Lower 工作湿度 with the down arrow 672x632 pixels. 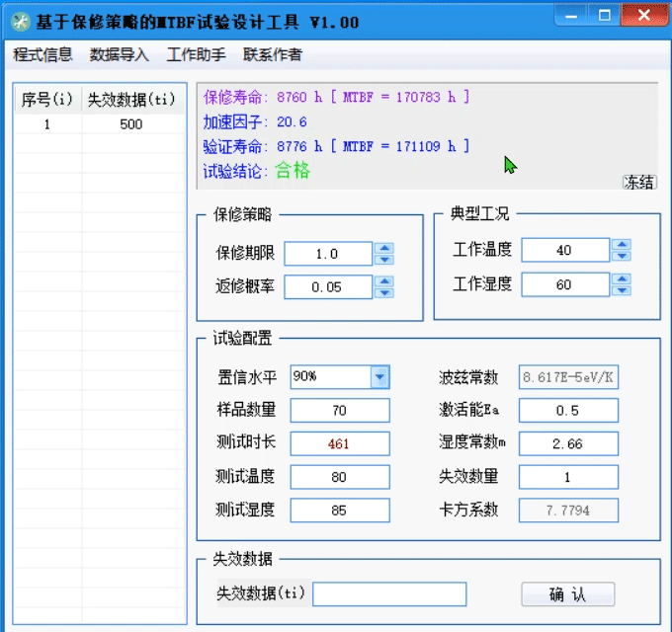click(x=621, y=290)
